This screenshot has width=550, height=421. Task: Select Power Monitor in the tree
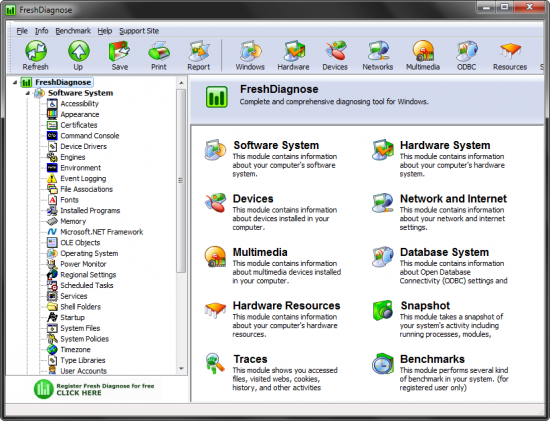[83, 264]
